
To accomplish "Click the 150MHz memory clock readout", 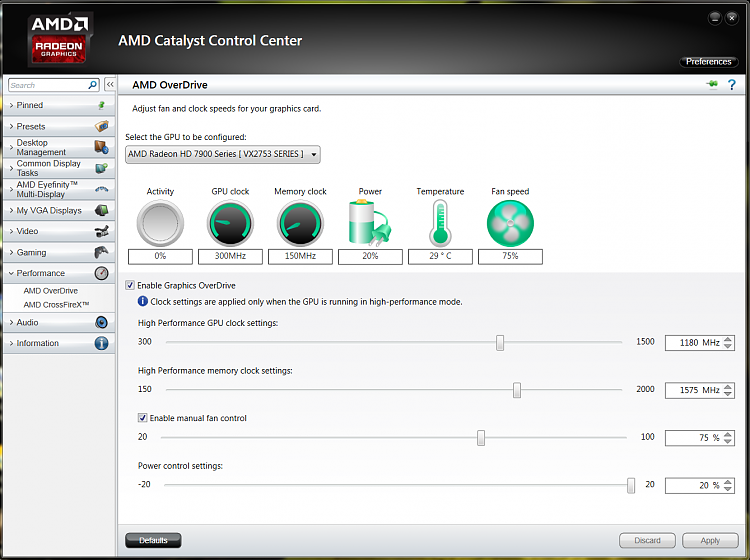I will coord(300,256).
